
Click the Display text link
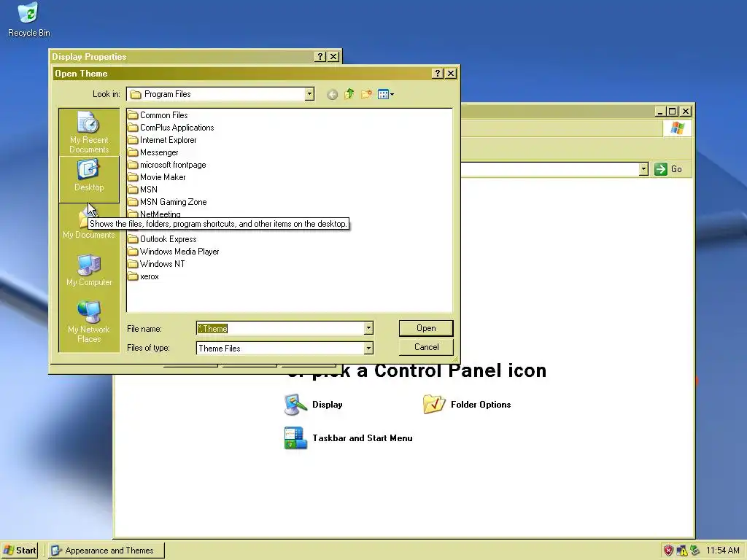point(328,405)
